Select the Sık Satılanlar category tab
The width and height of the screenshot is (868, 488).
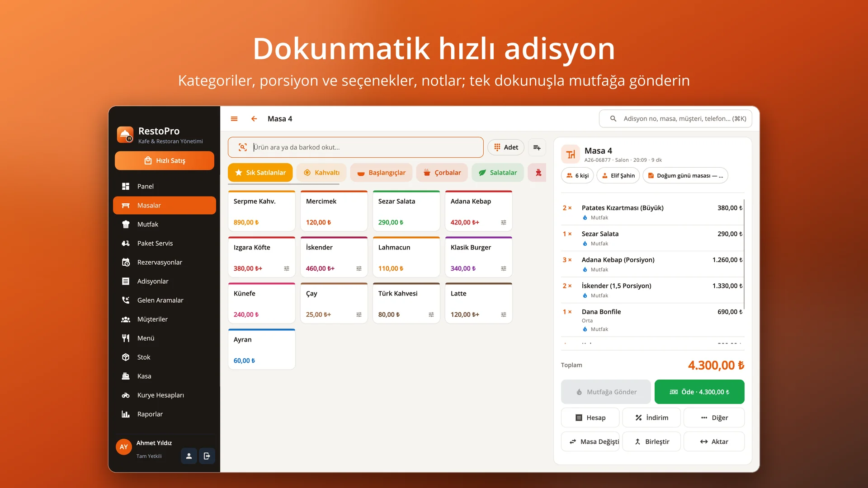(x=260, y=173)
